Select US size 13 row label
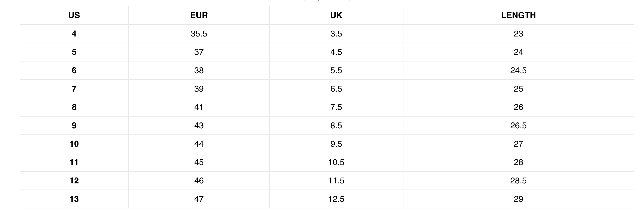644x213 pixels. click(x=74, y=199)
